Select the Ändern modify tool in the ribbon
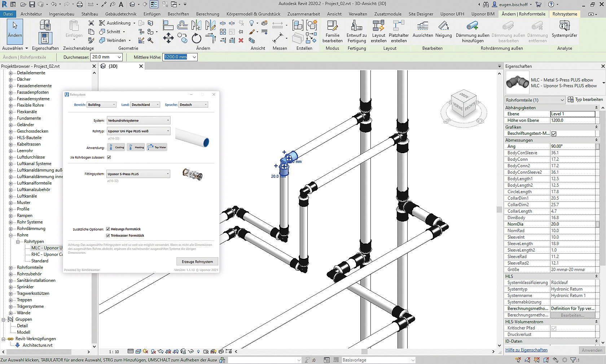 15,31
